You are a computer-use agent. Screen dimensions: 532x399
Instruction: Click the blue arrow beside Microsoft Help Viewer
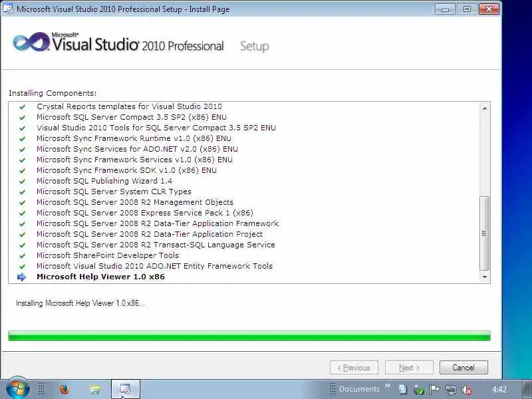point(22,277)
